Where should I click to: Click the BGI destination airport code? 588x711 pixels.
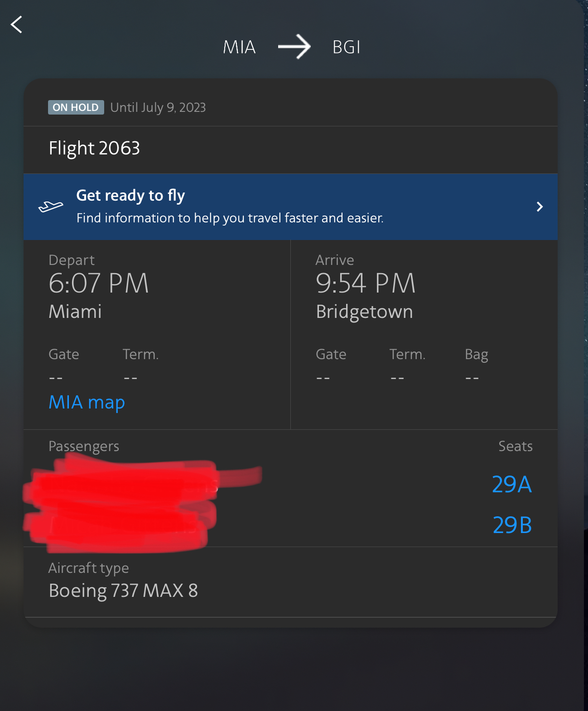point(346,47)
